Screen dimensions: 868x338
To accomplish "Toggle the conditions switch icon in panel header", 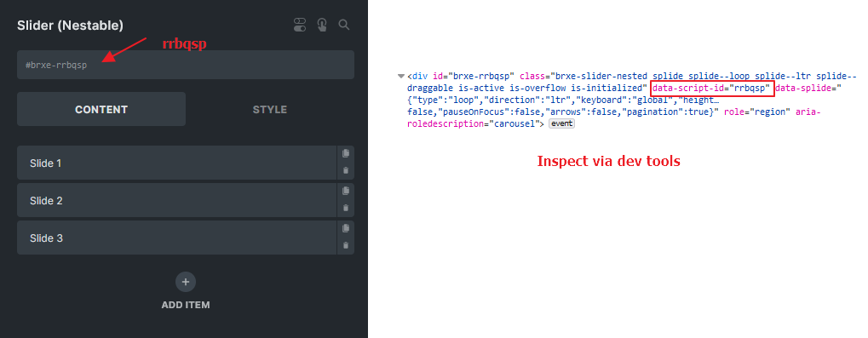I will click(x=300, y=25).
